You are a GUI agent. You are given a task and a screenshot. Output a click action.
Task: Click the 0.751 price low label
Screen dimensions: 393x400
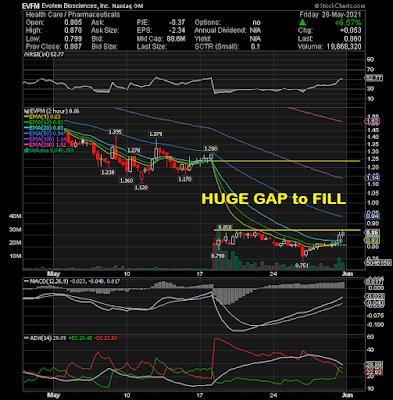[x=302, y=266]
